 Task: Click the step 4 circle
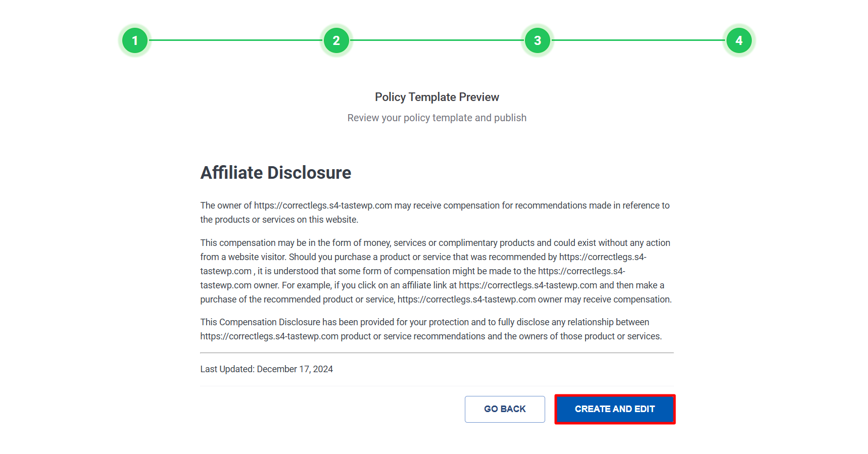click(739, 40)
